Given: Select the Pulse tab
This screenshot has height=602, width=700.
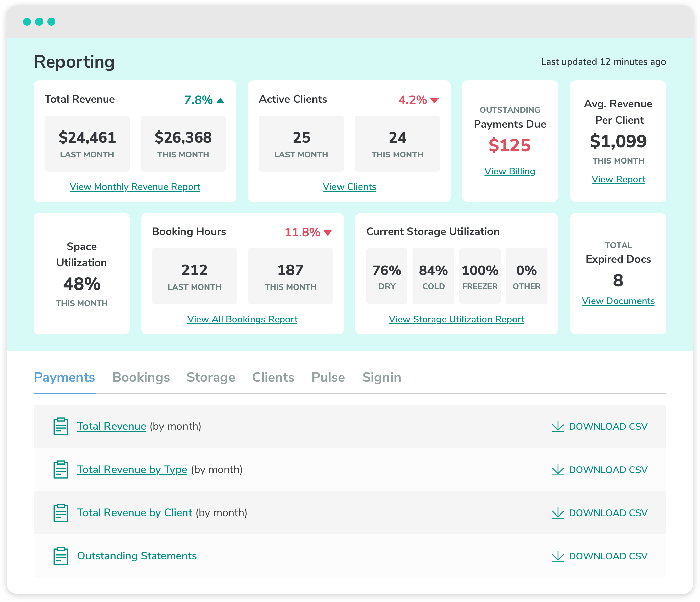Looking at the screenshot, I should pos(328,377).
